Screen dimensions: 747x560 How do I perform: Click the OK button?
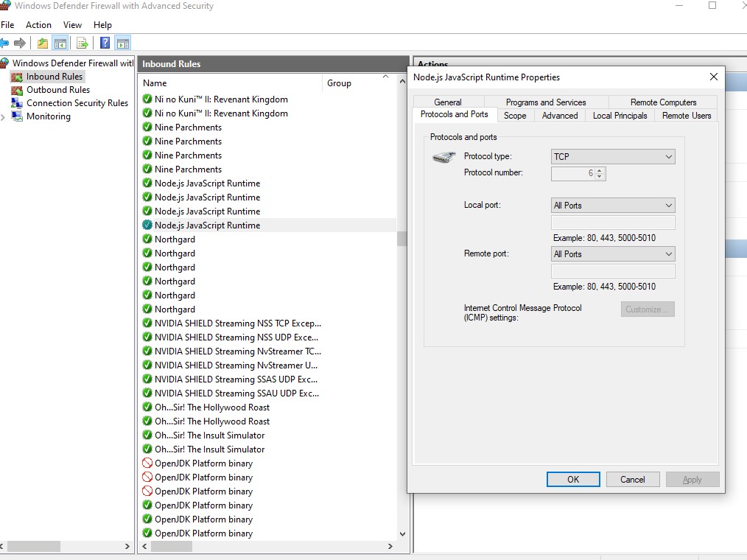click(573, 480)
